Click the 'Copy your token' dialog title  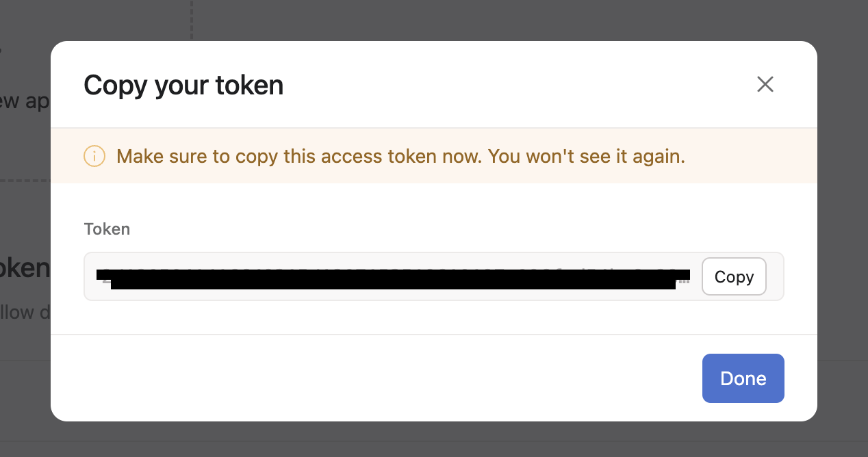[x=183, y=85]
